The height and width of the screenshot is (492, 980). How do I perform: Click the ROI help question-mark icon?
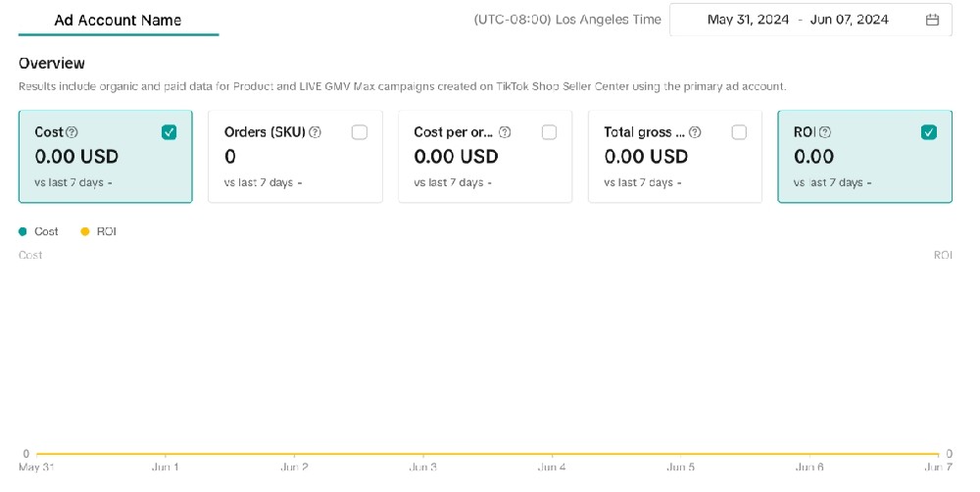pos(825,132)
